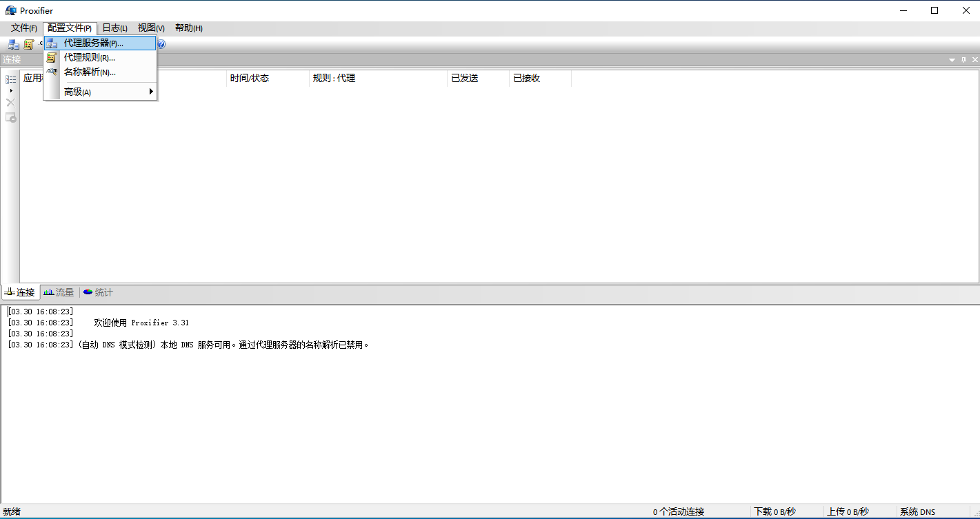Click the 下载 0 B/秒 status bar entry
This screenshot has height=519, width=980.
tap(775, 511)
